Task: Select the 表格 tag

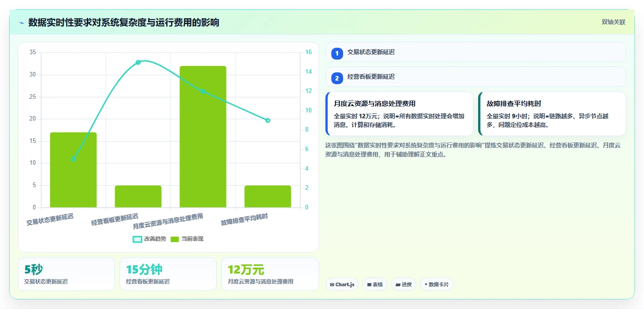Action: (x=375, y=284)
